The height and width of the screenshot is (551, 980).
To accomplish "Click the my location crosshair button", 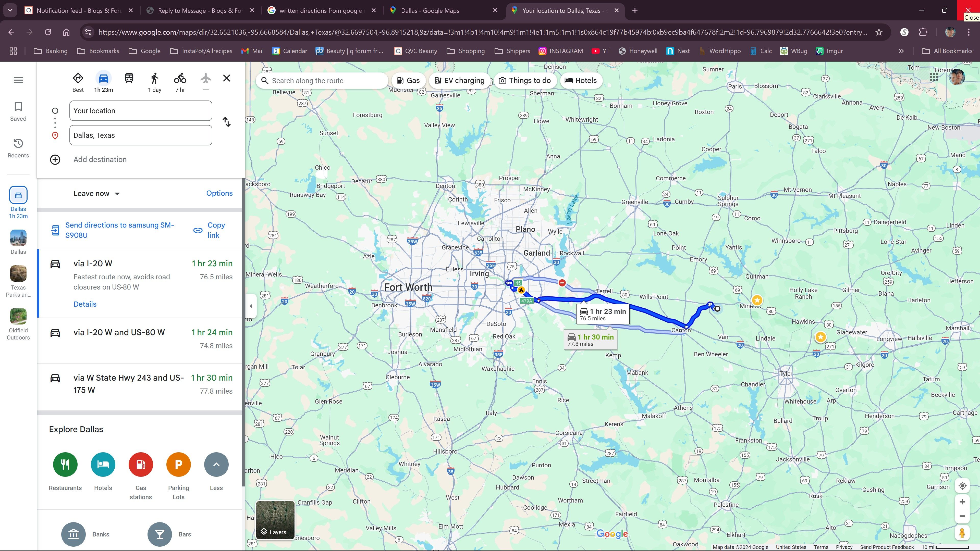I will 962,486.
